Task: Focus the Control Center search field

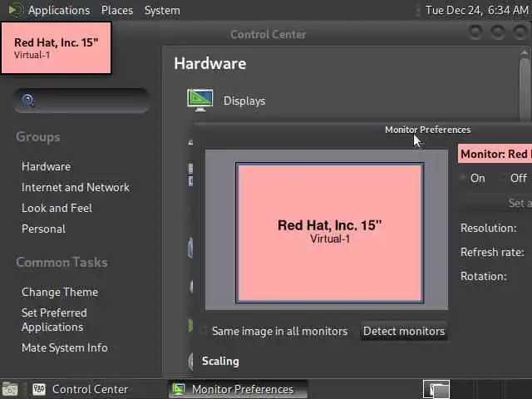Action: 81,101
